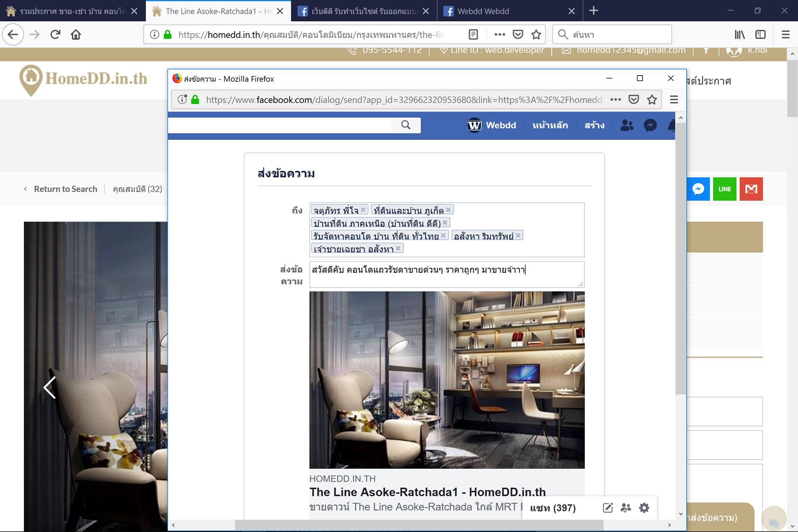Click Return to Search link
The image size is (798, 532).
click(65, 189)
